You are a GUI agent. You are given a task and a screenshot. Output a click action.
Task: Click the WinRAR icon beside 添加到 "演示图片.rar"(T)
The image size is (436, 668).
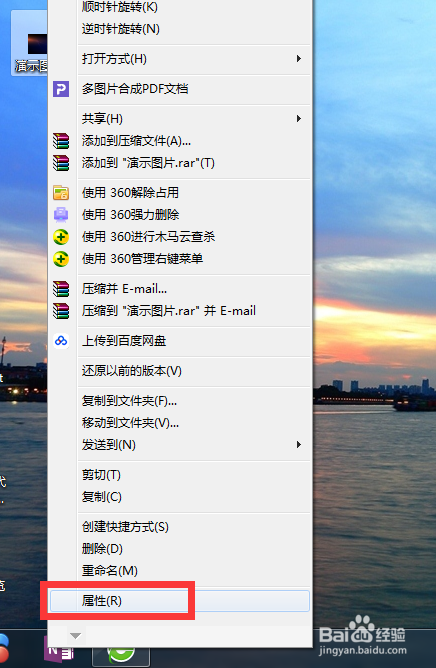click(61, 163)
